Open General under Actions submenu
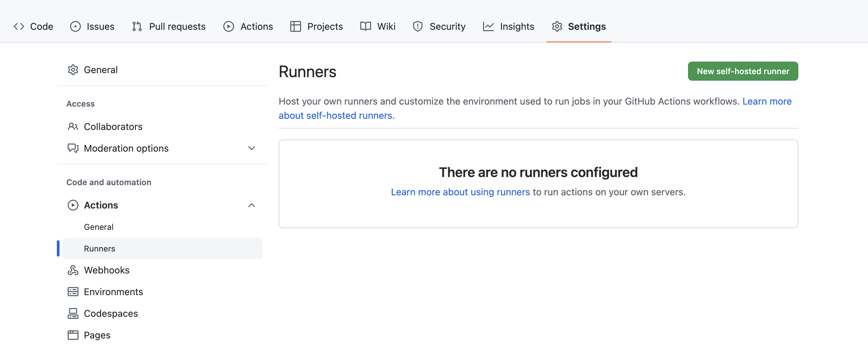The image size is (868, 350). pos(162,227)
